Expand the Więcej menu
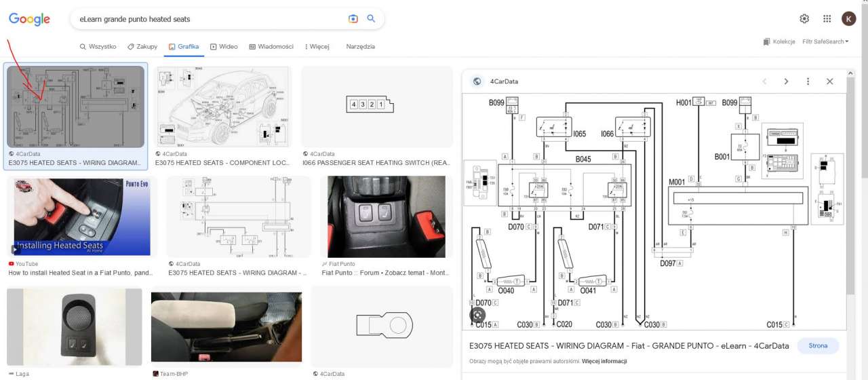 (317, 47)
